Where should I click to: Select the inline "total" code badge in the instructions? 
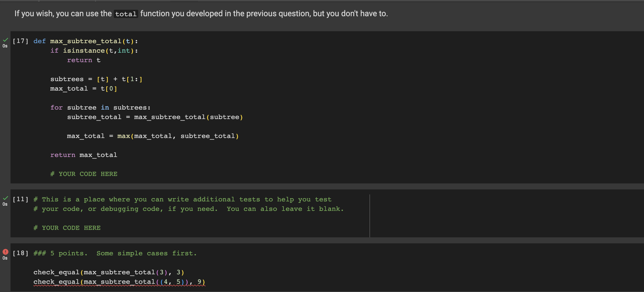click(x=125, y=14)
